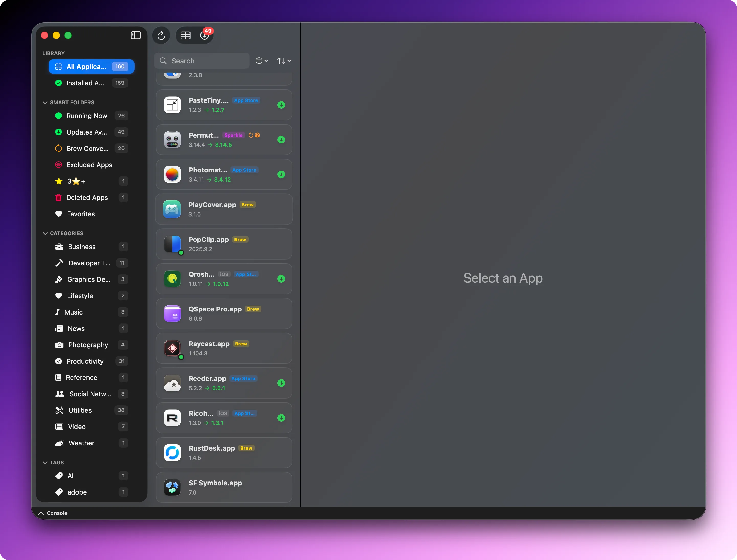This screenshot has height=560, width=737.
Task: Open the Deleted Apps folder
Action: (x=91, y=197)
